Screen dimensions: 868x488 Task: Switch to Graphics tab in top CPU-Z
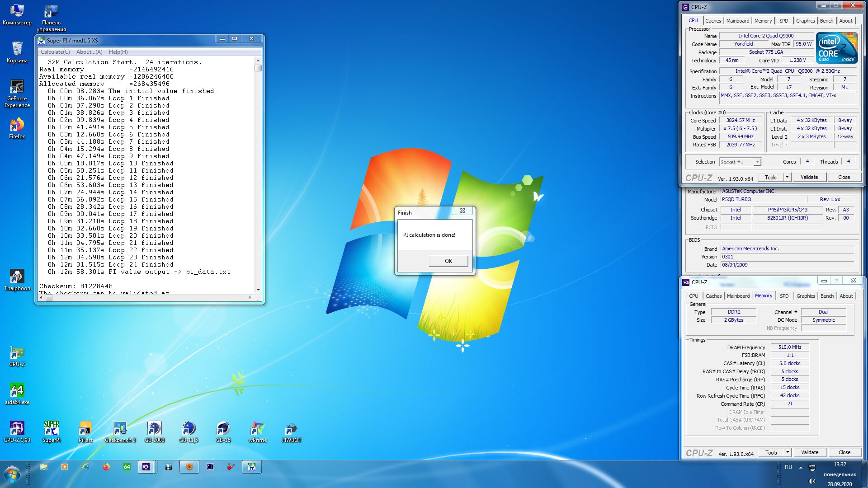coord(805,21)
